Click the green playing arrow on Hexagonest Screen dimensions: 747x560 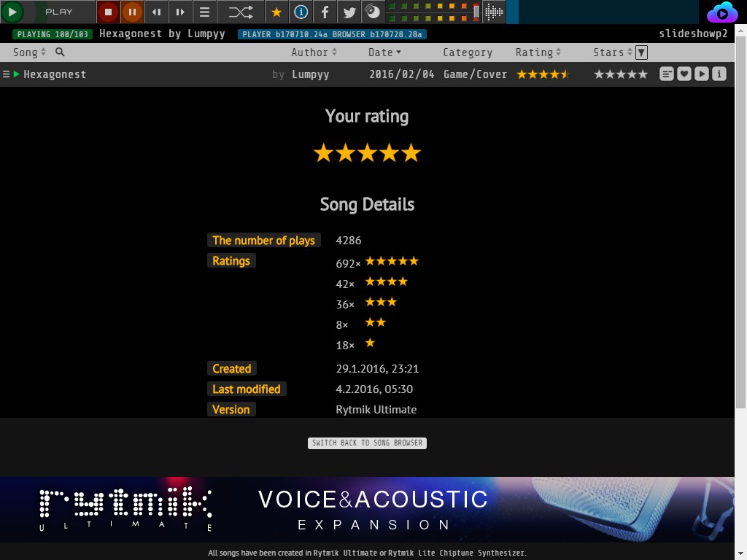pos(16,74)
